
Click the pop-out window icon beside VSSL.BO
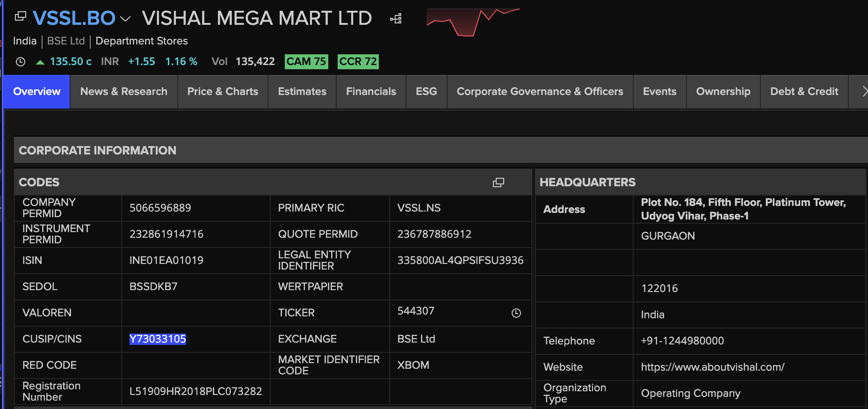click(20, 16)
